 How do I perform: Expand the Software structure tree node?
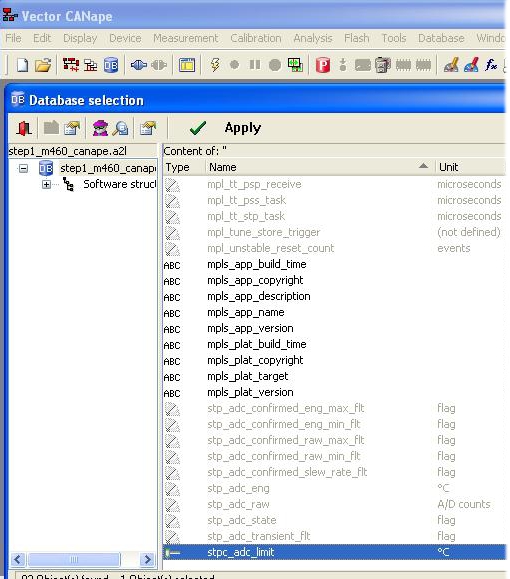(x=46, y=184)
